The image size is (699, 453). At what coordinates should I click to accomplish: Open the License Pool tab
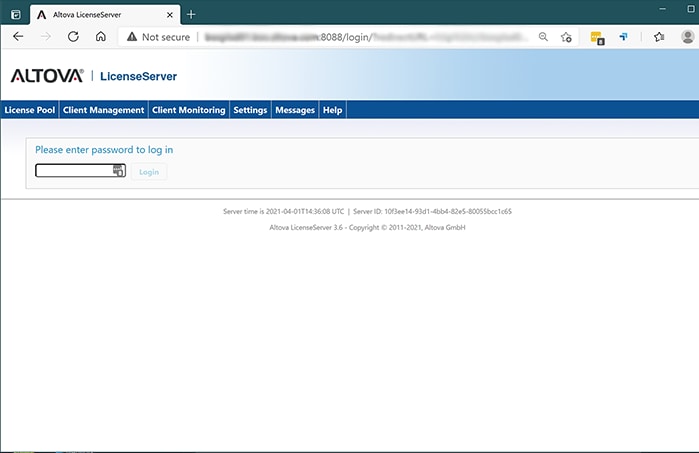[29, 110]
